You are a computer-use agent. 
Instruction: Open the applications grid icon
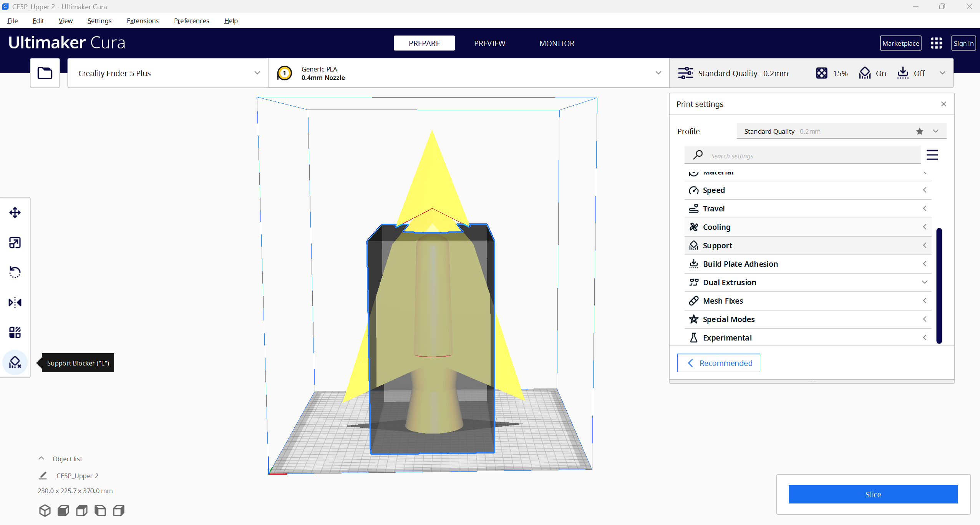coord(936,43)
